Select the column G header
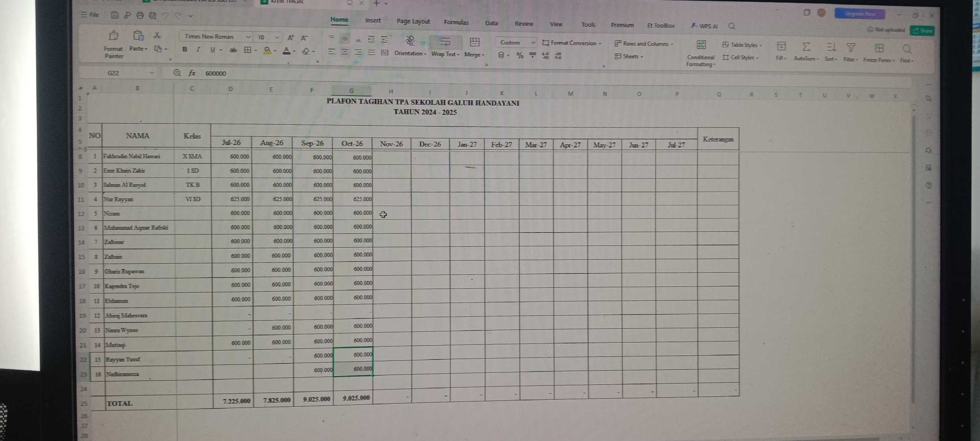The image size is (980, 441). click(351, 91)
